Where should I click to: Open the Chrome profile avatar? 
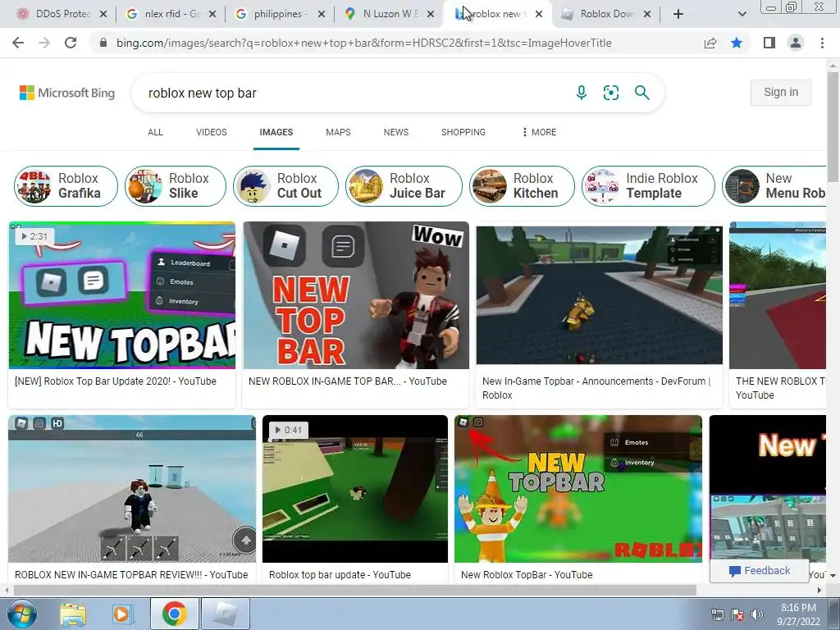click(x=796, y=43)
